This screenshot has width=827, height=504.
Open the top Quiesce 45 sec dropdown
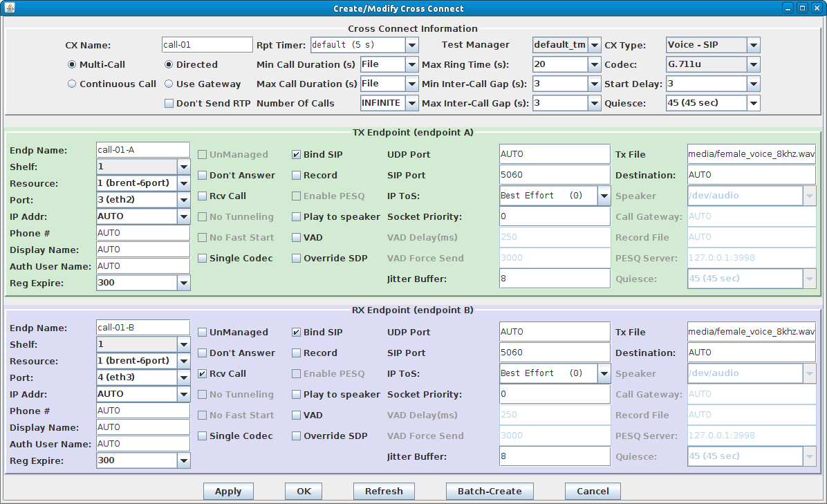click(x=754, y=103)
